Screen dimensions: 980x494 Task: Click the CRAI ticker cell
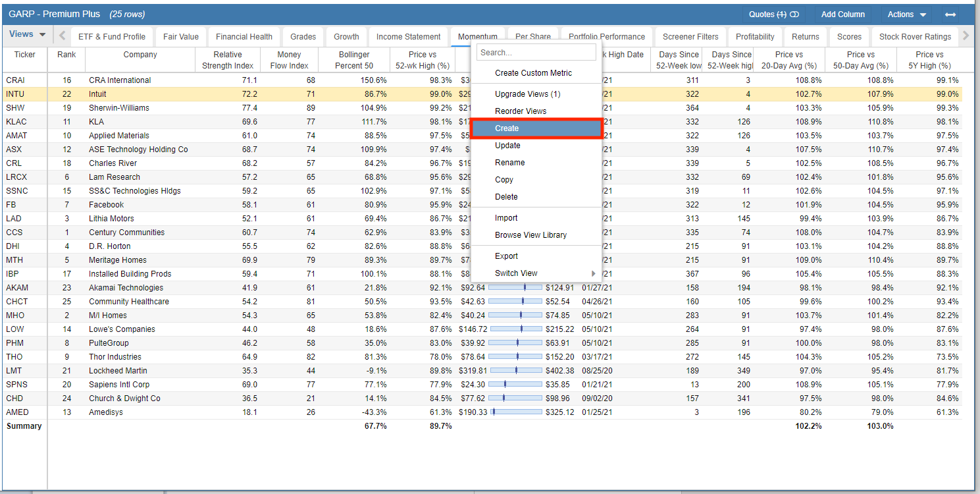25,80
